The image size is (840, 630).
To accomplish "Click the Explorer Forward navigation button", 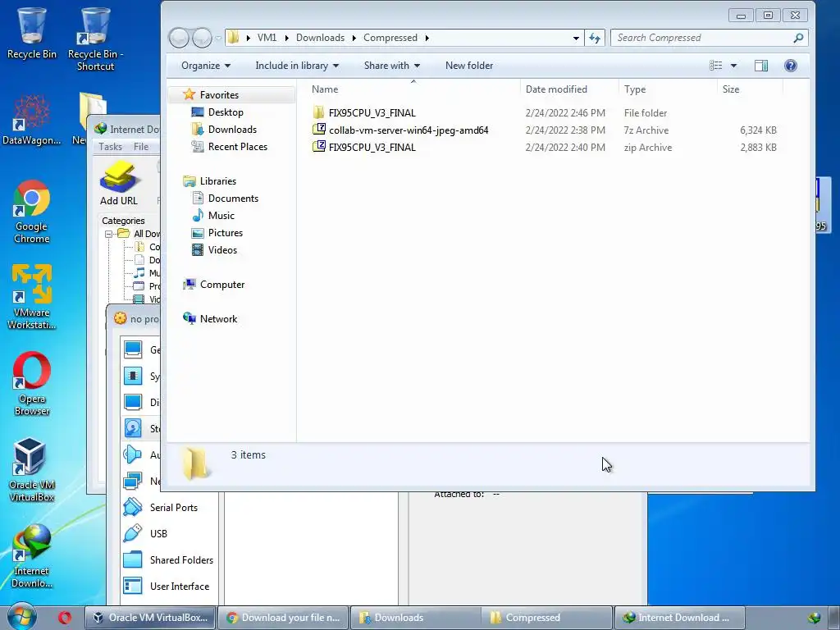I will (202, 38).
